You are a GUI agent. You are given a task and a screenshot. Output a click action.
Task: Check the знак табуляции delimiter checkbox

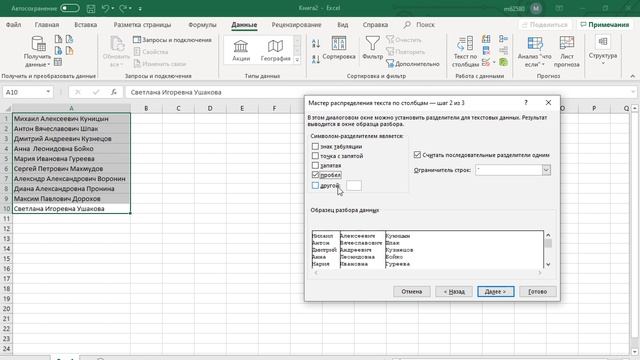point(315,146)
